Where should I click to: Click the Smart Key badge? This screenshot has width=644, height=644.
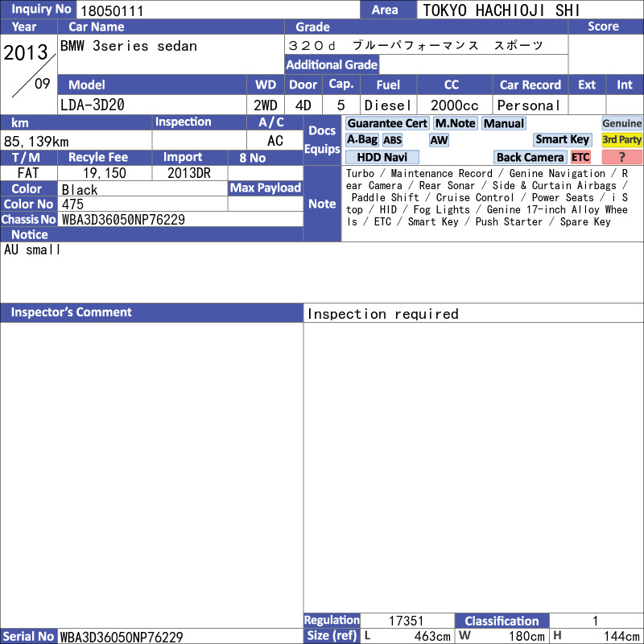tap(562, 139)
